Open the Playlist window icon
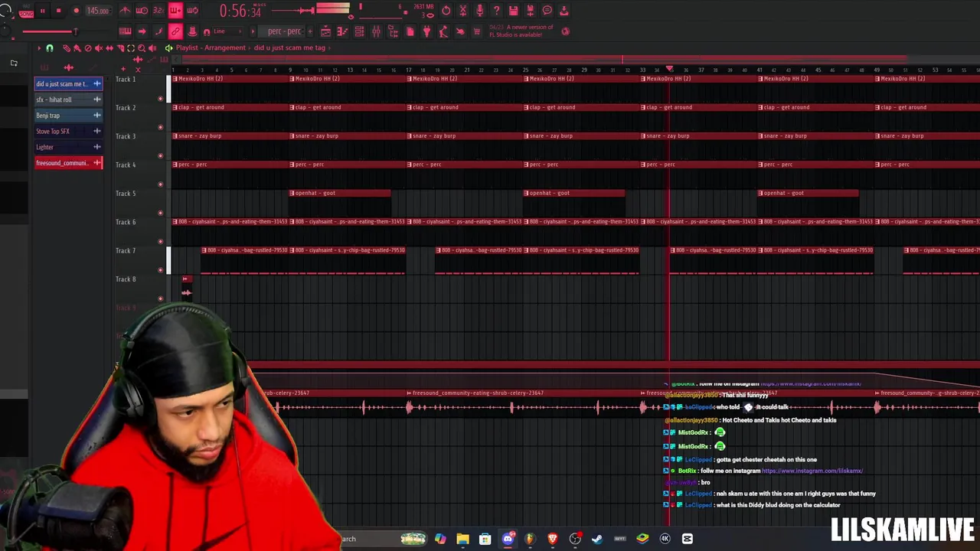The height and width of the screenshot is (551, 980). point(325,31)
